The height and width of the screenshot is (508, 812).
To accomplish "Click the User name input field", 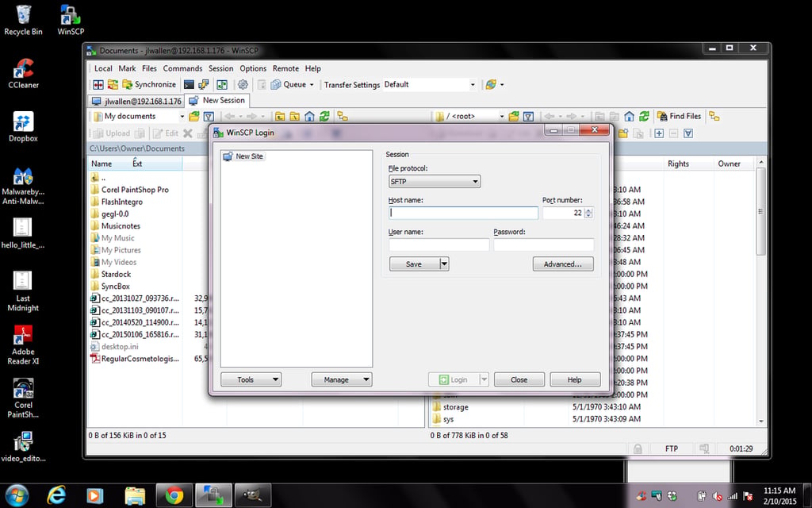I will pyautogui.click(x=439, y=244).
